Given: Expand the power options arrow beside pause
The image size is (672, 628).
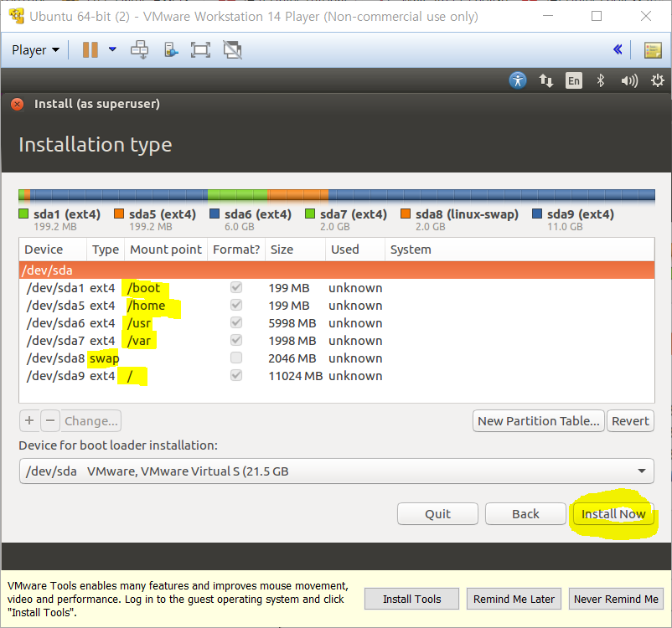Looking at the screenshot, I should [112, 50].
